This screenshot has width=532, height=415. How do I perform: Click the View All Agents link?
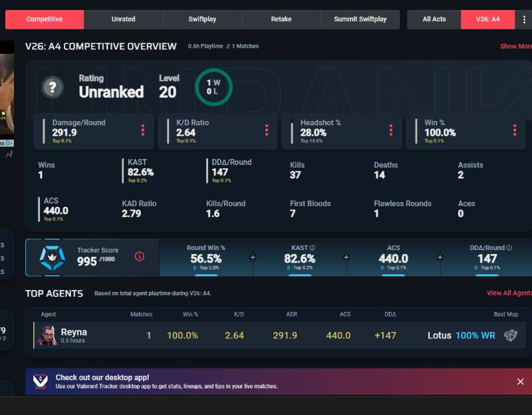pyautogui.click(x=509, y=293)
